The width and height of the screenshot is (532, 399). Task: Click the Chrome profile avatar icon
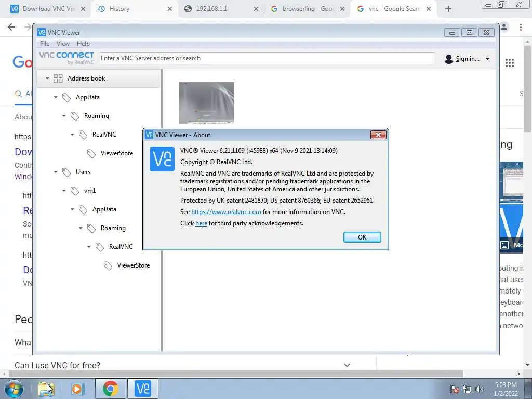coord(504,27)
